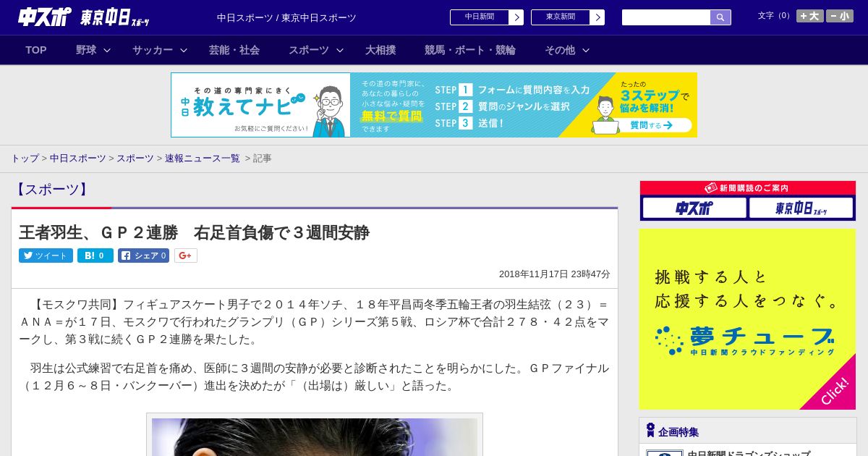Viewport: 868px width, 456px height.
Task: Open 競馬・ボート・競輪 section
Action: click(470, 50)
